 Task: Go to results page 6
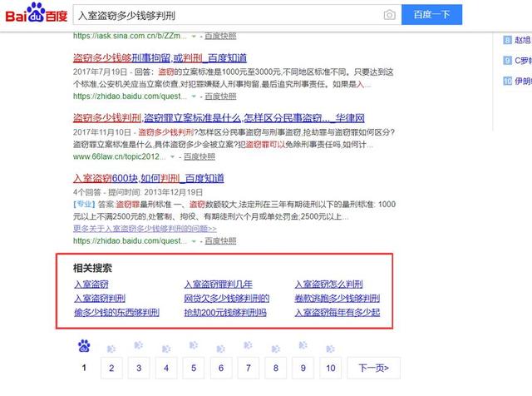tap(221, 369)
